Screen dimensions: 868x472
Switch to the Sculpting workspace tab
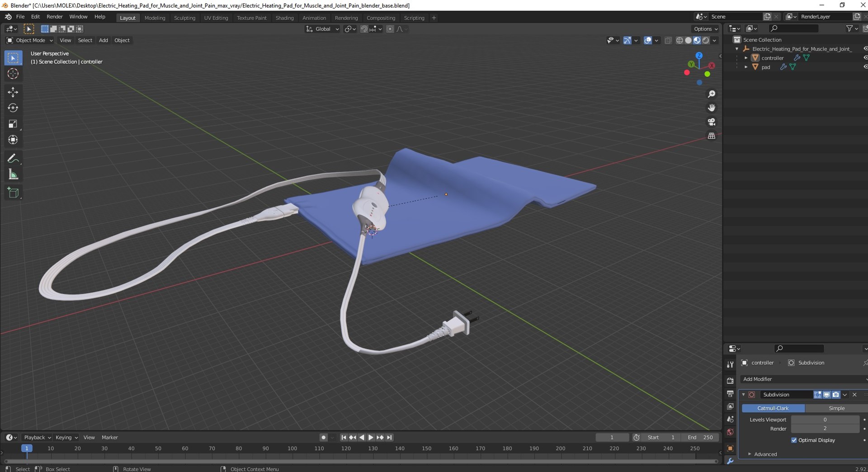tap(184, 18)
